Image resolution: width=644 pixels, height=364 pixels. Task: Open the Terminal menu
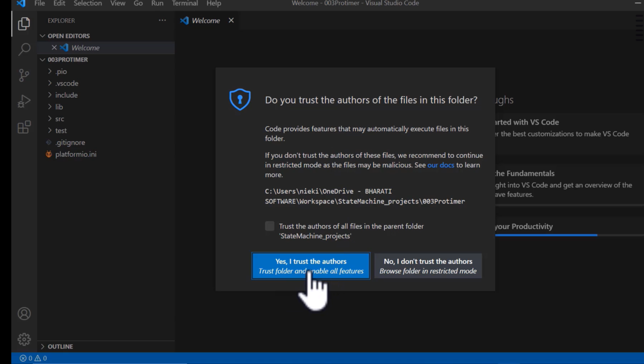185,3
